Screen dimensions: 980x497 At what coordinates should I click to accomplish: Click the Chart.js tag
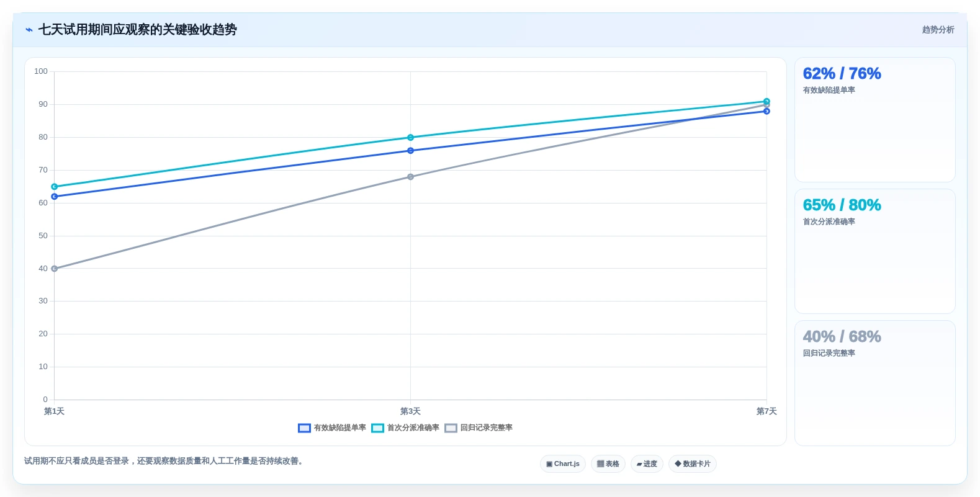pyautogui.click(x=563, y=464)
